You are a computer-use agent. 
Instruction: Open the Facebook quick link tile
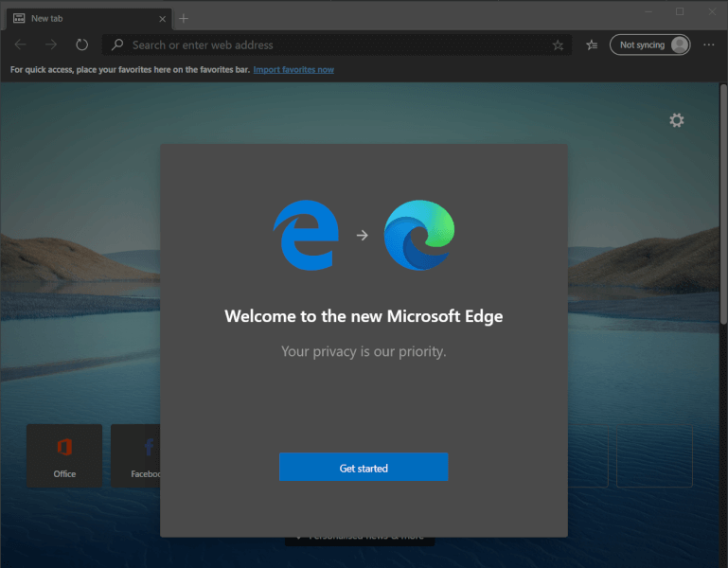135,455
